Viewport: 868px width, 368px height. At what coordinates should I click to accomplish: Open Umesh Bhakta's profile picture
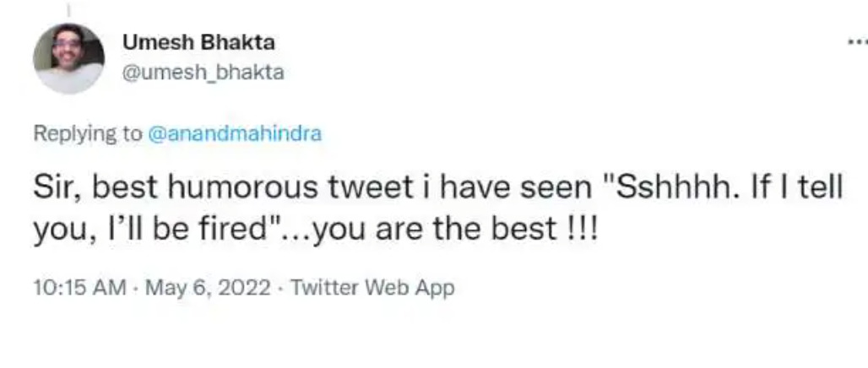68,57
